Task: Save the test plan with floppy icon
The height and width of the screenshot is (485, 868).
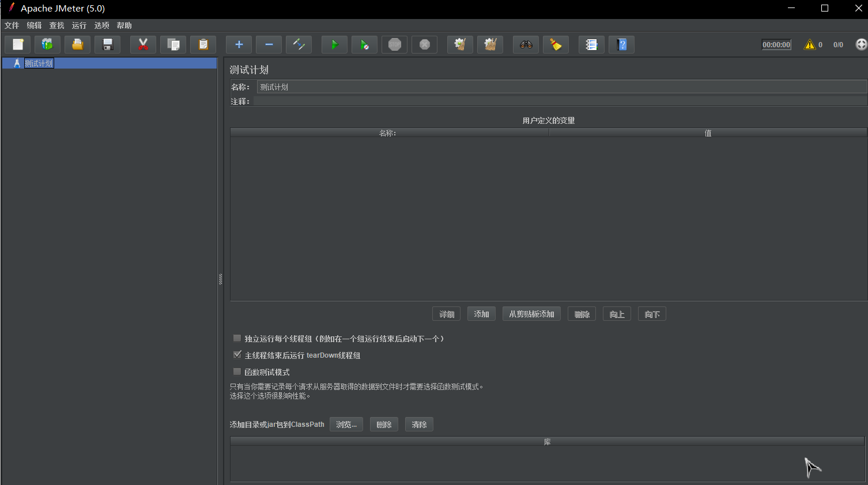Action: (x=108, y=44)
